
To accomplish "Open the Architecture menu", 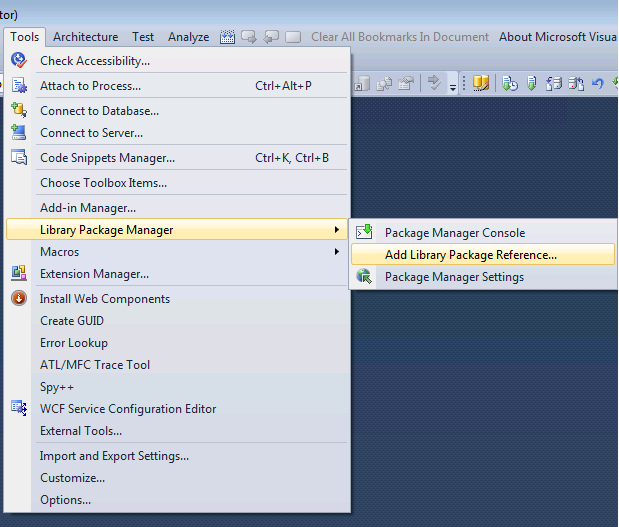I will 85,37.
